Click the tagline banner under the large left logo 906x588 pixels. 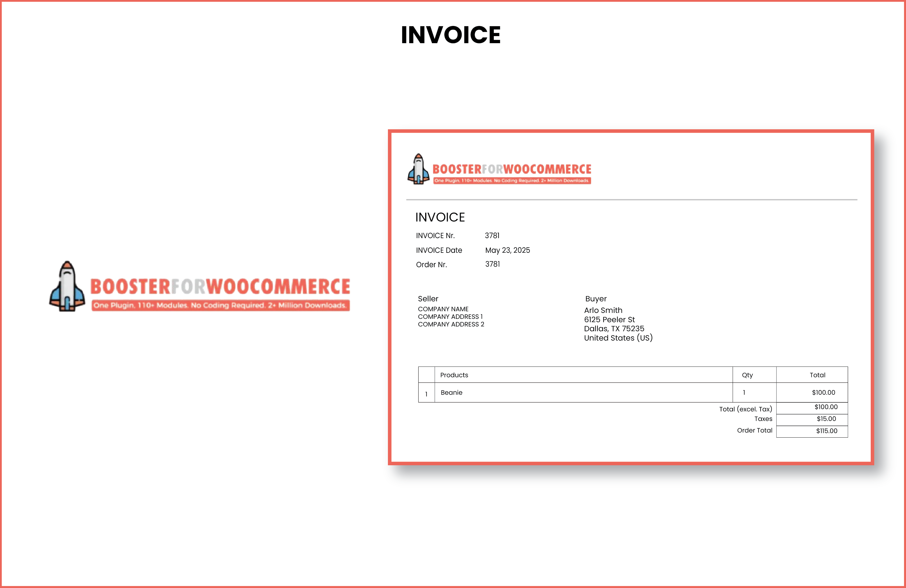221,305
